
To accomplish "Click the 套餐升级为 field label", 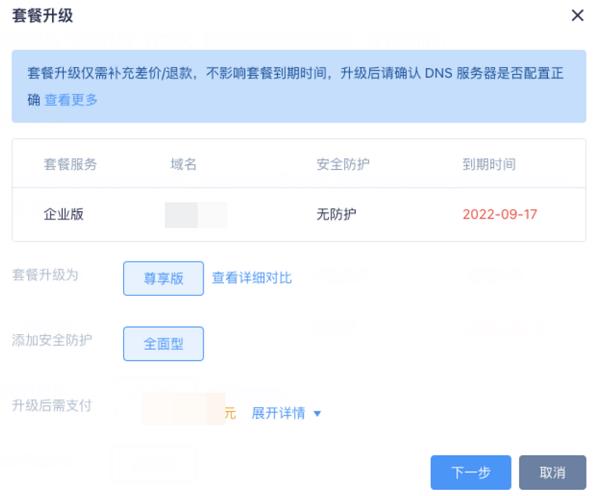I will click(45, 275).
